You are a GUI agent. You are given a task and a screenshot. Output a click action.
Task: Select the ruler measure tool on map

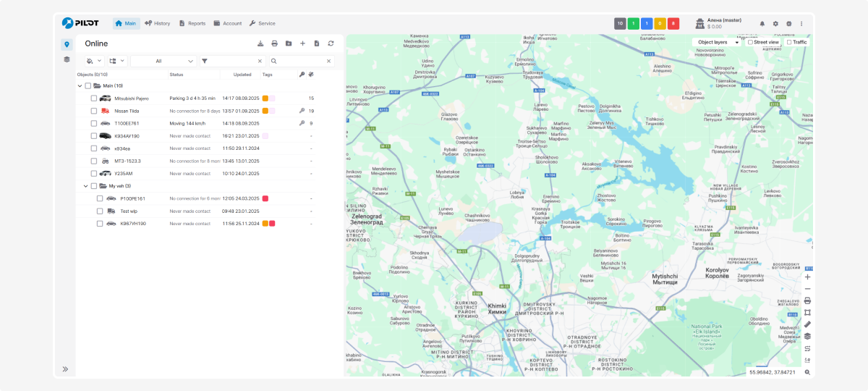807,324
